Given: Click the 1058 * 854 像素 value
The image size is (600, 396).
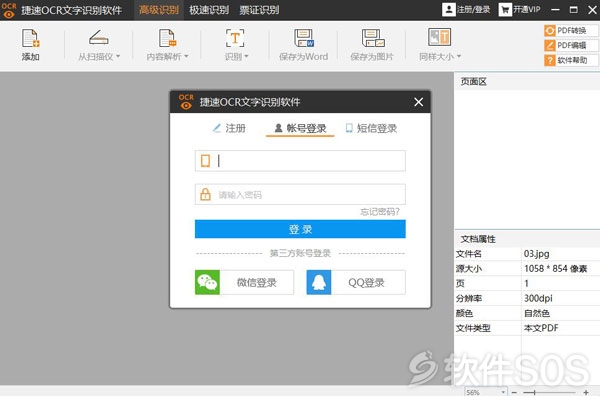Looking at the screenshot, I should coord(555,269).
